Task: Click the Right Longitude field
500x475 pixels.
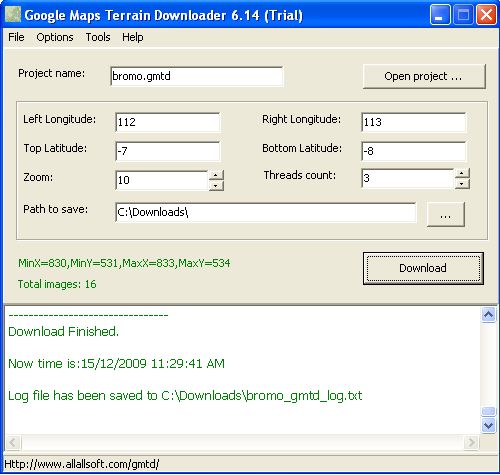Action: coord(414,122)
